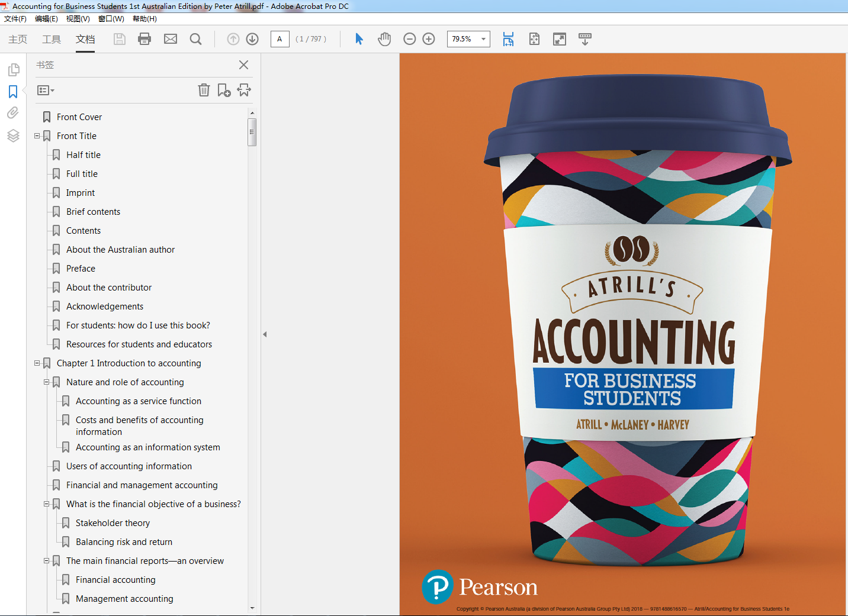Close the bookmarks panel
Viewport: 848px width, 616px height.
243,65
